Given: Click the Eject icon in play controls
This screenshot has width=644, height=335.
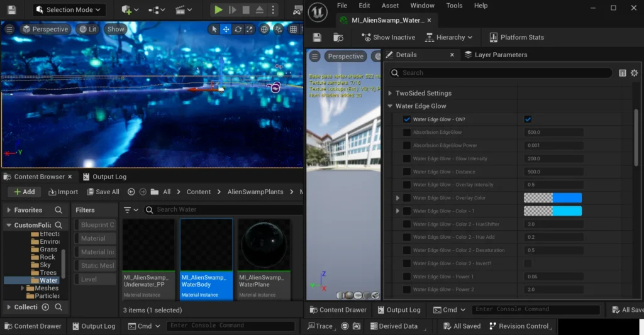Looking at the screenshot, I should tap(260, 9).
